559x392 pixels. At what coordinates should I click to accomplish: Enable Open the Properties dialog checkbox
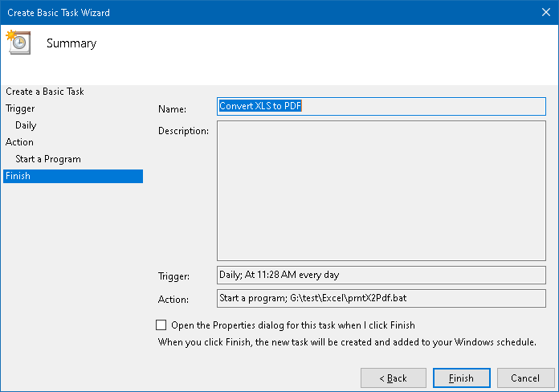pyautogui.click(x=161, y=325)
